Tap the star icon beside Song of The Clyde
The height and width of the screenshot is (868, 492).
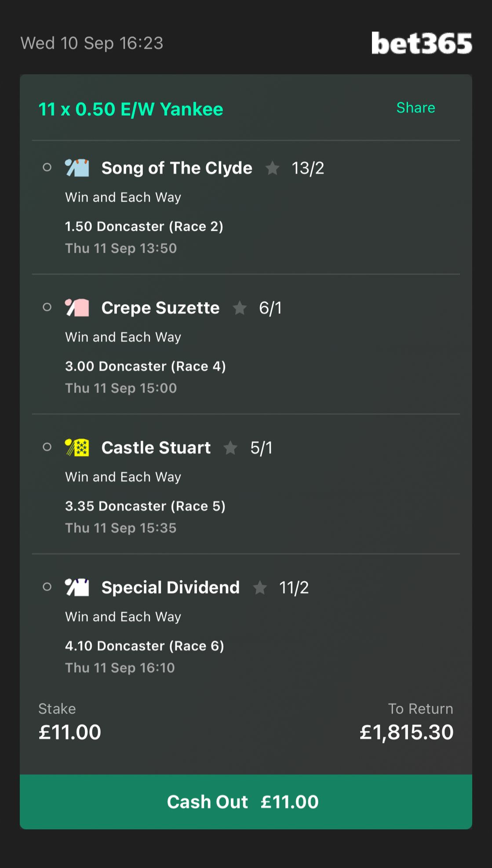[273, 168]
